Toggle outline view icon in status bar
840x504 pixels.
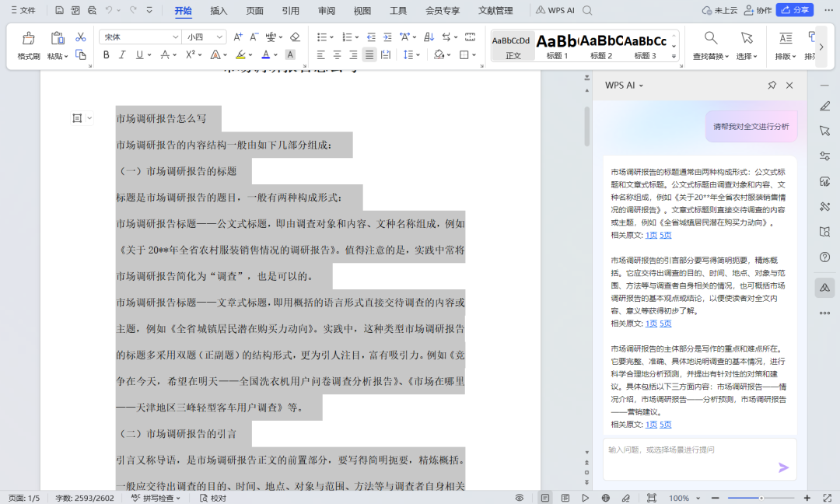565,498
